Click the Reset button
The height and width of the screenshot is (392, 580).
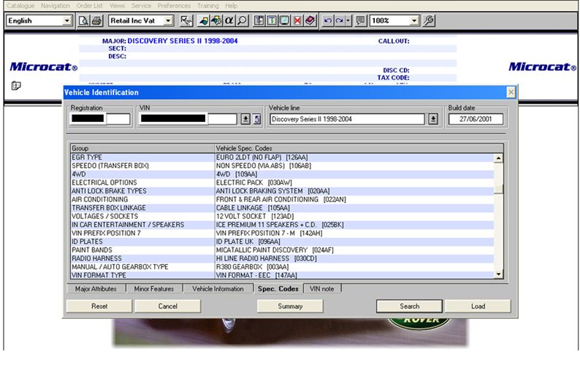pos(99,306)
